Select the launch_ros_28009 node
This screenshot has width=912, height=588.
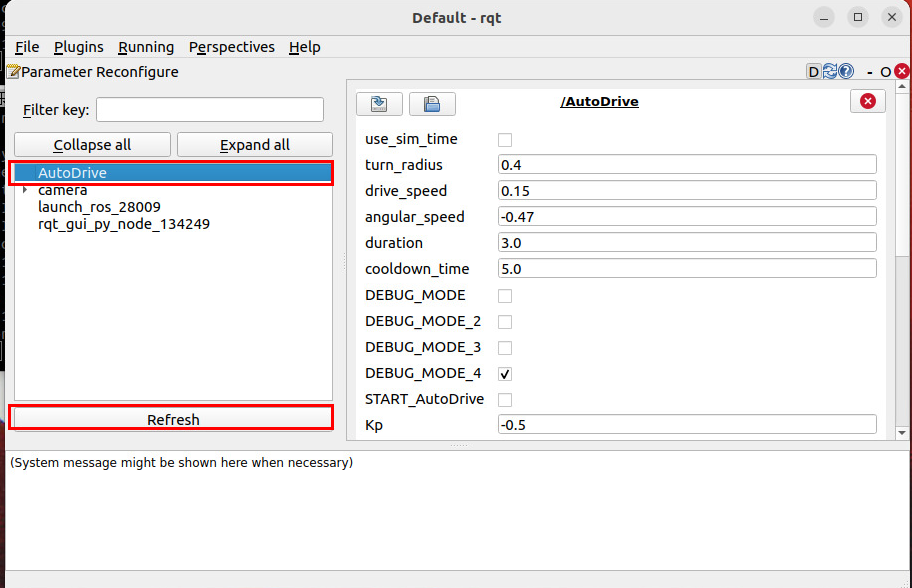pos(99,207)
